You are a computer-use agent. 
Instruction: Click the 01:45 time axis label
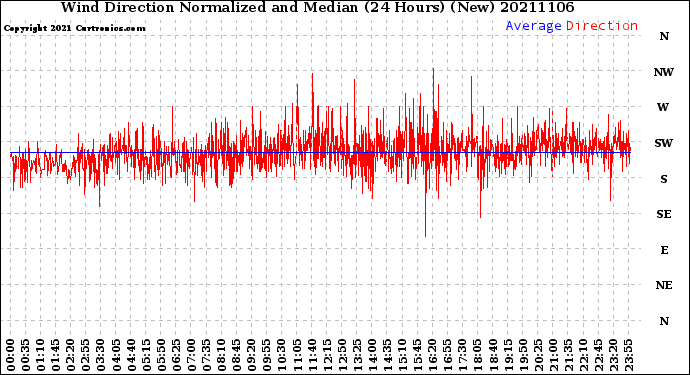tap(56, 355)
